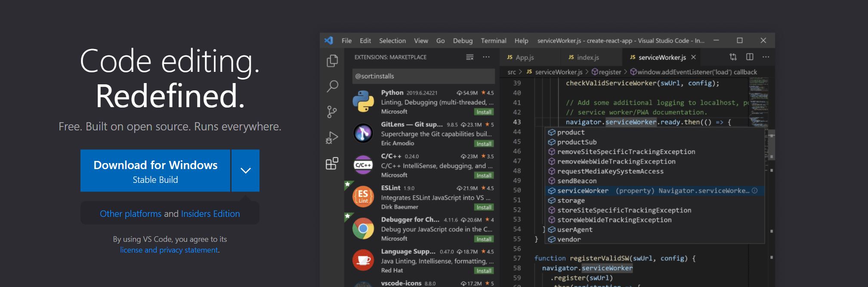The image size is (868, 287).
Task: Open the Extensions blocks icon in activity bar
Action: [x=332, y=164]
